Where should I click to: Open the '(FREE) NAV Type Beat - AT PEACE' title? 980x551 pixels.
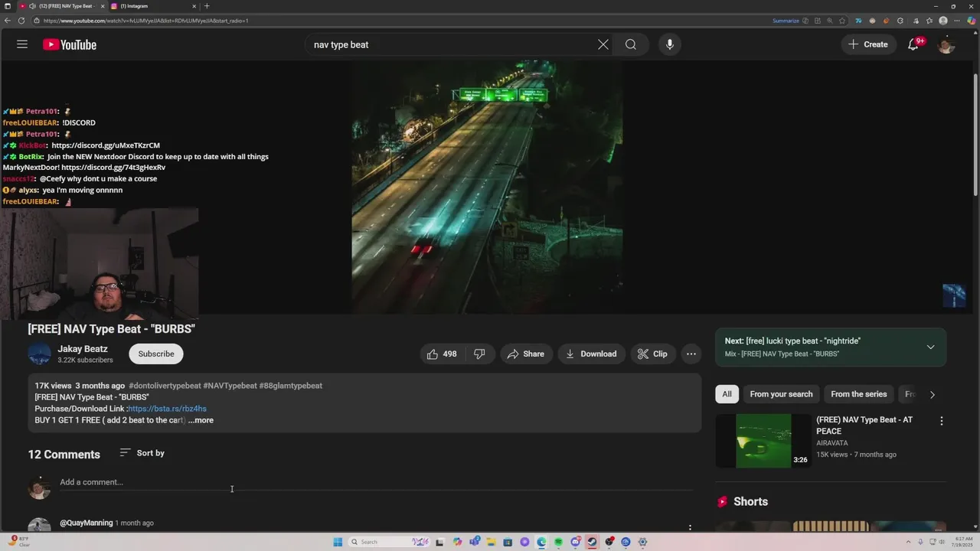(864, 425)
